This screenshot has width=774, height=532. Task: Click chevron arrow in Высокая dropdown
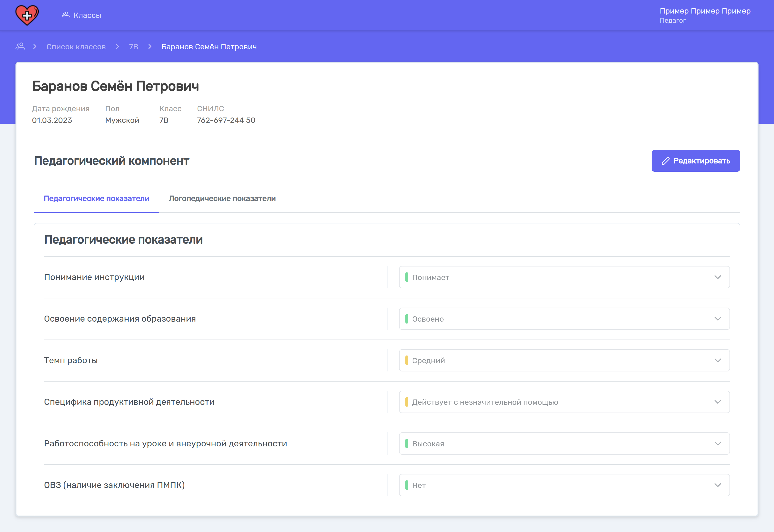tap(718, 444)
